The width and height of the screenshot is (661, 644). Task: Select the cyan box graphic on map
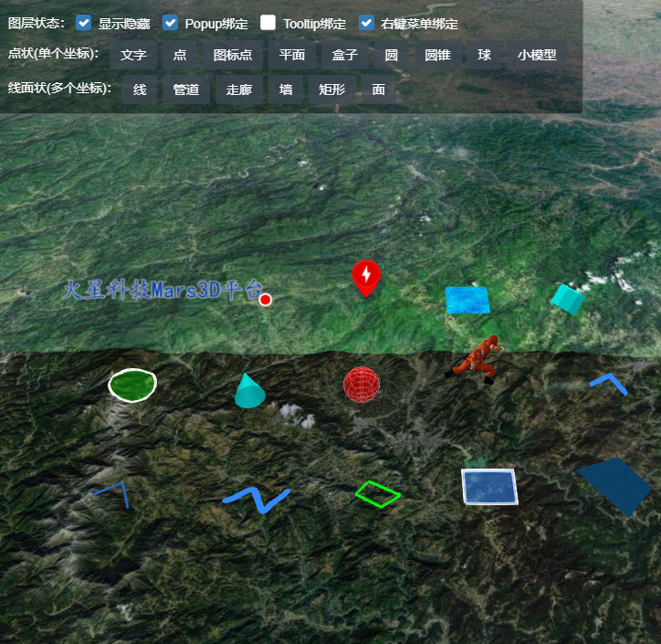pyautogui.click(x=567, y=299)
